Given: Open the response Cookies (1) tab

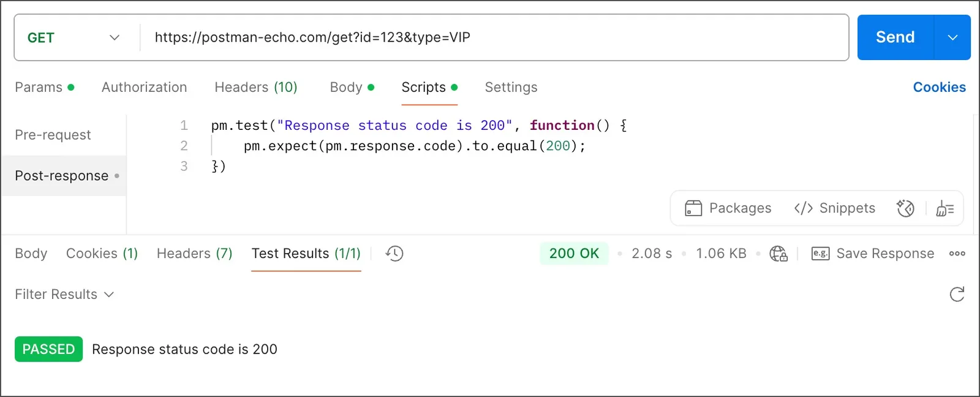Looking at the screenshot, I should pyautogui.click(x=102, y=254).
